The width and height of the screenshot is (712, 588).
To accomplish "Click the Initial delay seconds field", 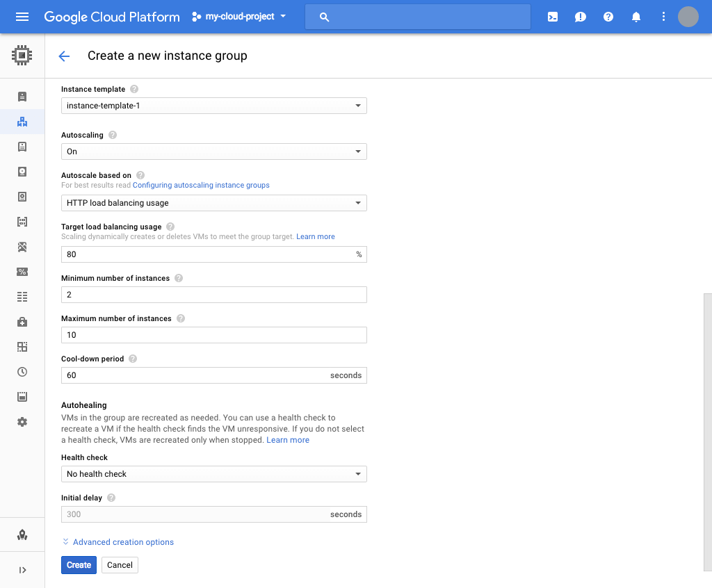I will tap(214, 514).
